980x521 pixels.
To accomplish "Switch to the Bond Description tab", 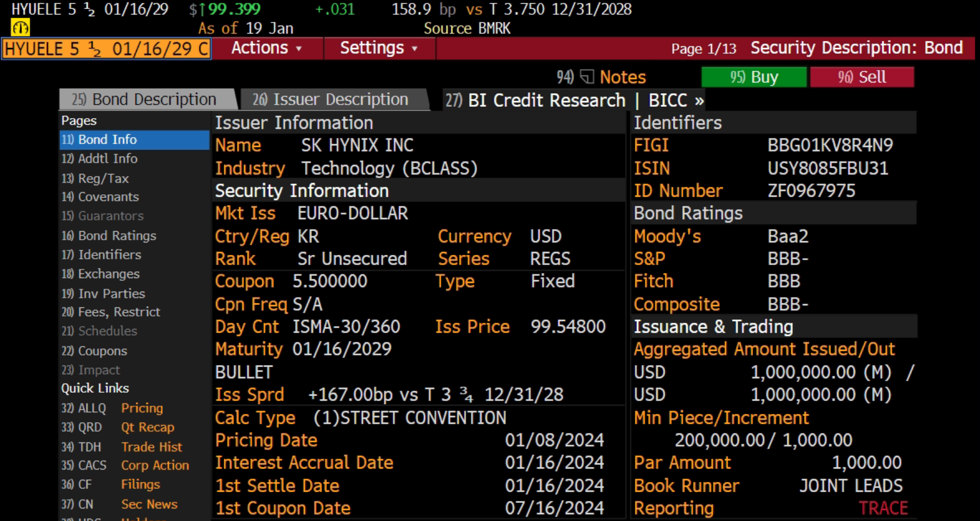I will pos(147,99).
